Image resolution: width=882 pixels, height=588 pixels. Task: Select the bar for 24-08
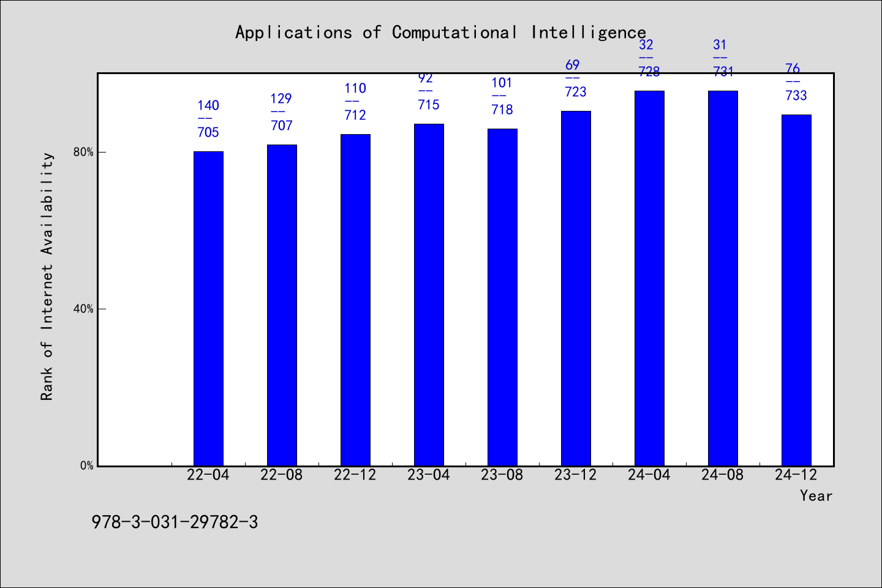[x=723, y=278]
